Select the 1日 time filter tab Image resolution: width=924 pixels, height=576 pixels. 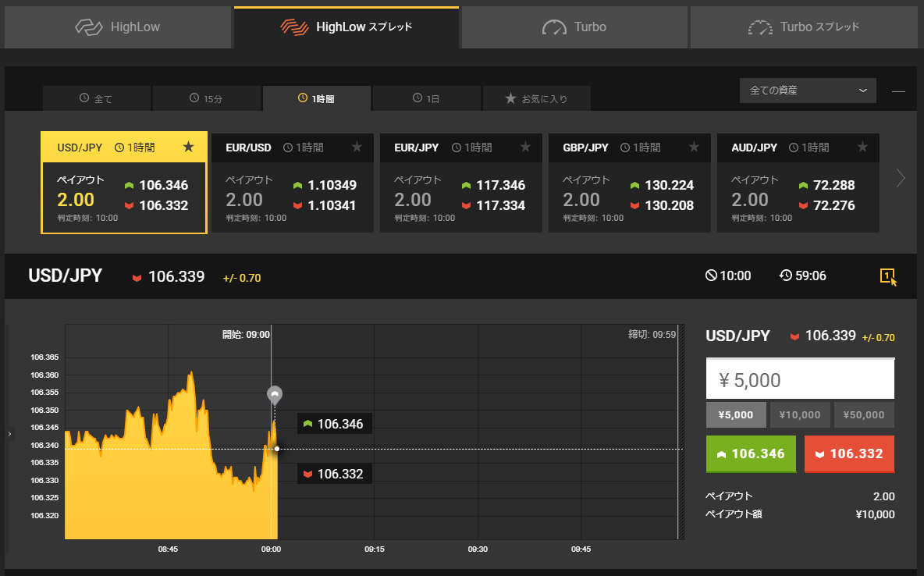(x=427, y=98)
